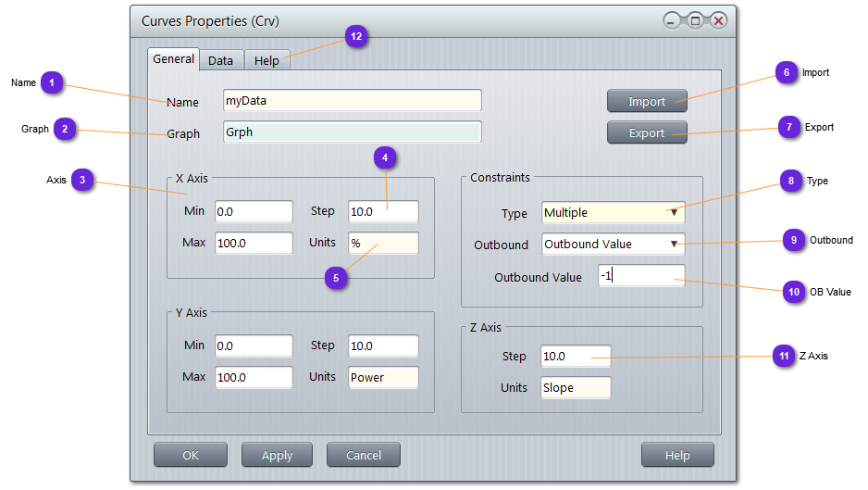Cancel the Curves Properties dialog

[x=363, y=455]
